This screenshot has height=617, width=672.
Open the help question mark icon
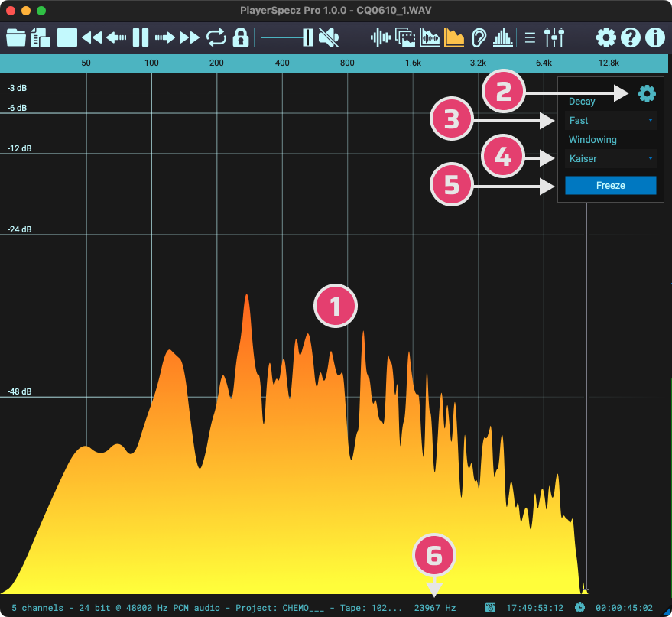coord(630,37)
